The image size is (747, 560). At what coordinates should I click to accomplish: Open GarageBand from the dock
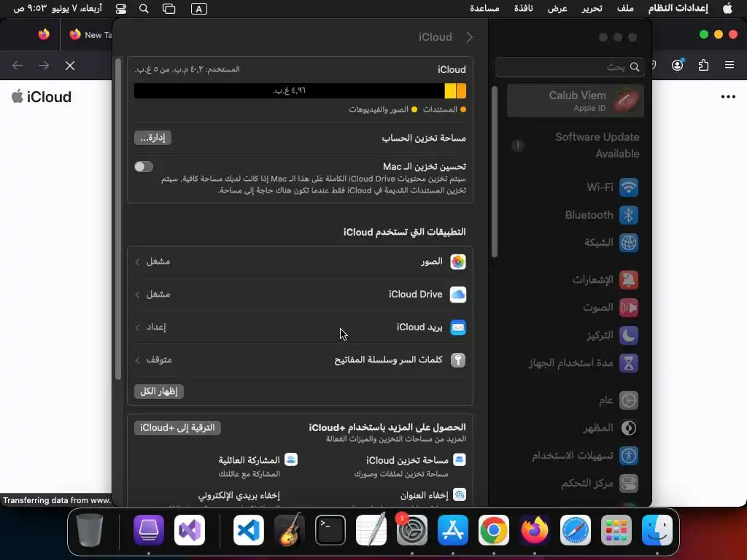coord(290,530)
